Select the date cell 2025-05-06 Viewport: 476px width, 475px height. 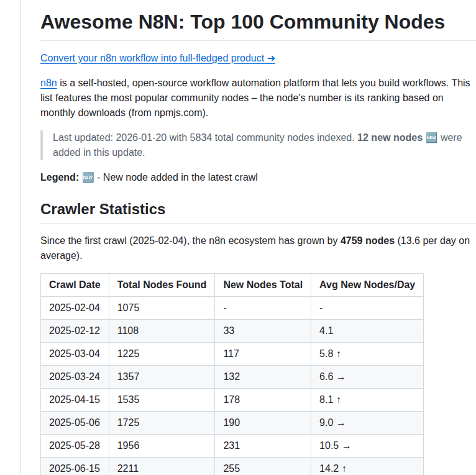(75, 423)
